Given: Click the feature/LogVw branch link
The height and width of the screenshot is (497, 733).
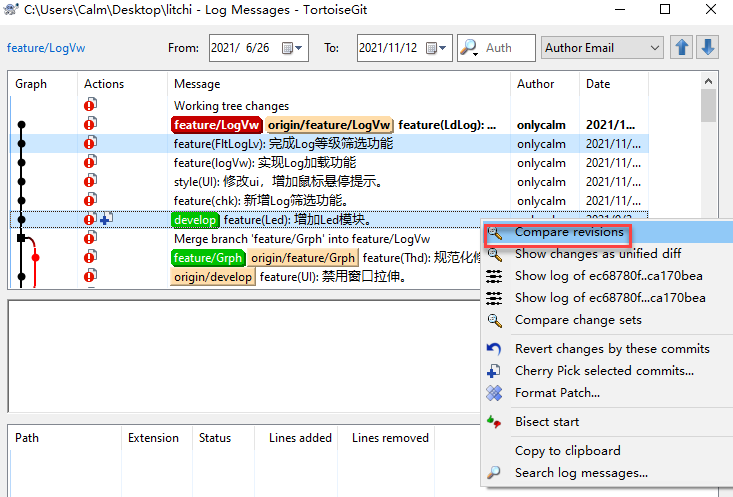Looking at the screenshot, I should click(x=46, y=48).
